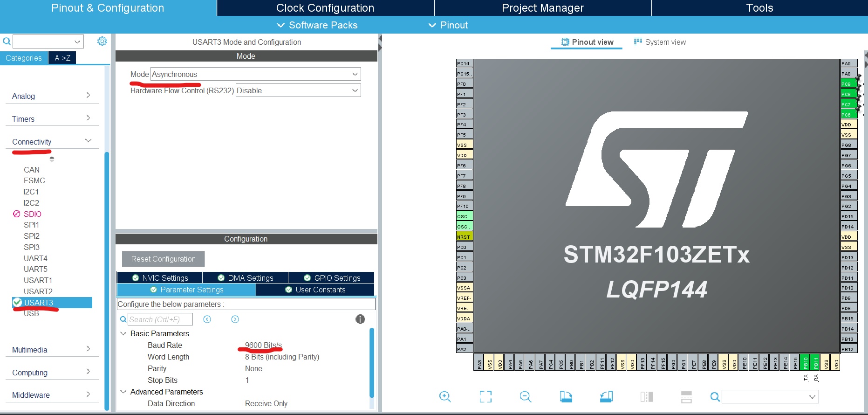Screen dimensions: 868x415
Task: Click the magnifier beside the Search (Ctrl+F) box
Action: click(123, 319)
